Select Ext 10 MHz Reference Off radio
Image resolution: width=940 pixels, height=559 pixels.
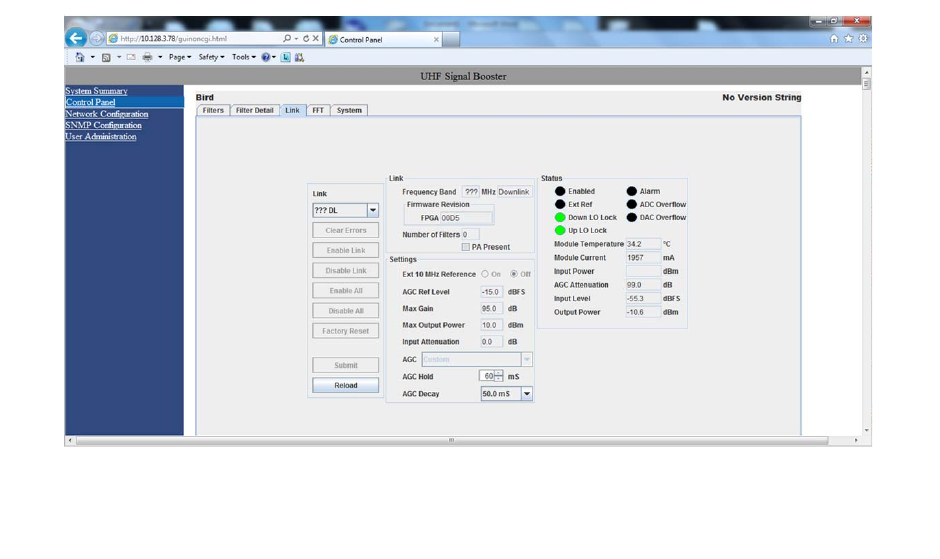pos(514,274)
